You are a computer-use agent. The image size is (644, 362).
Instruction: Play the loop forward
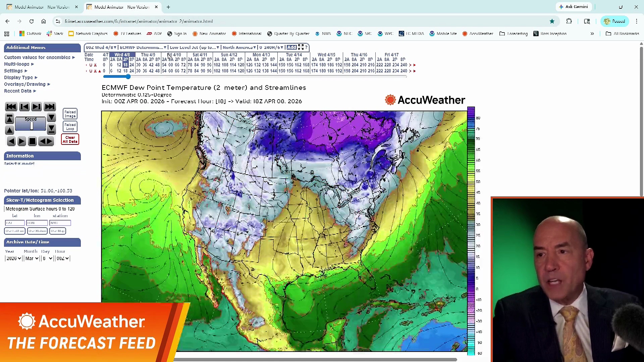(21, 141)
